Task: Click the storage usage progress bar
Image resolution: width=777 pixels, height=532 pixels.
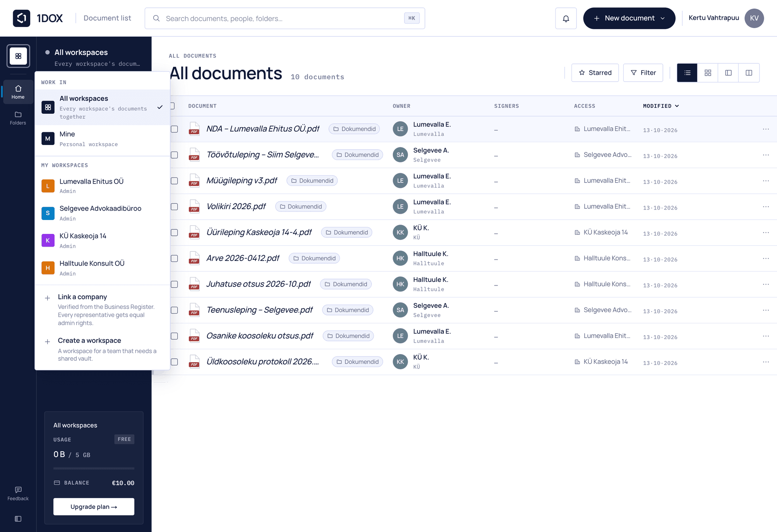Action: (94, 468)
